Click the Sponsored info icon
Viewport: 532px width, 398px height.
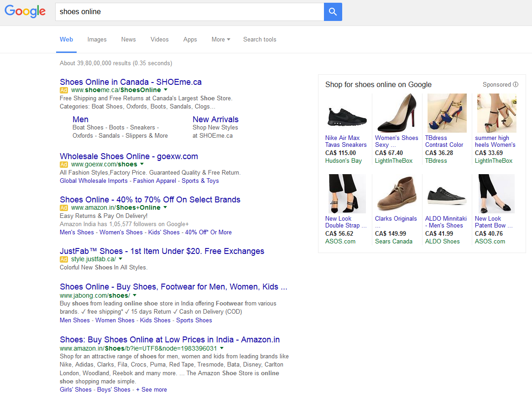(516, 84)
